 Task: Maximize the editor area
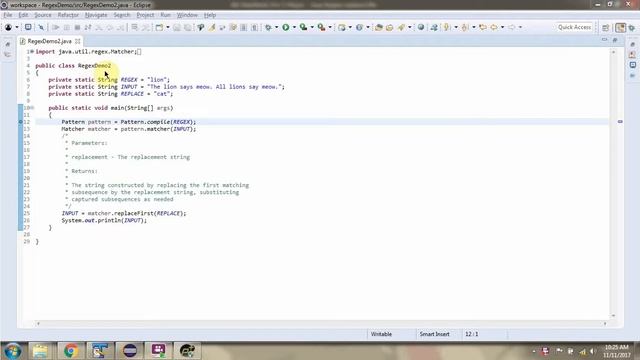615,40
